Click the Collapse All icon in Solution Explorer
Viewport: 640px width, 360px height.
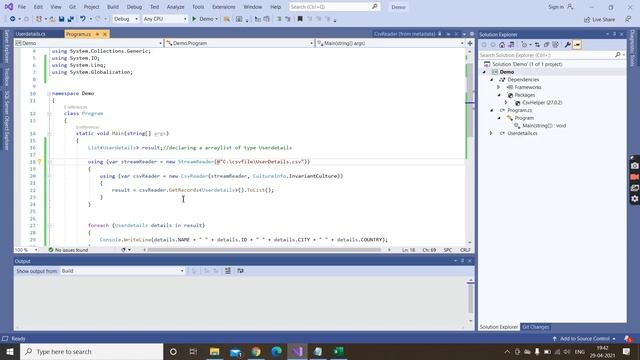pos(546,44)
